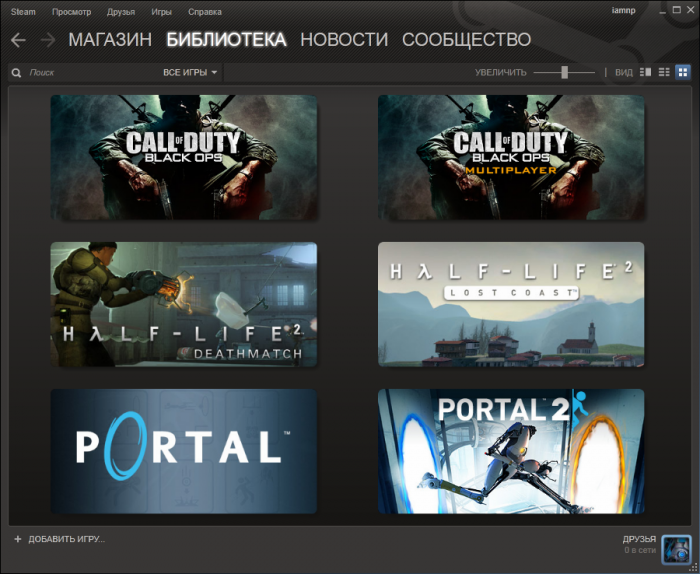This screenshot has height=574, width=700.
Task: Select the БИБЛИОТЕКА tab
Action: tap(226, 40)
